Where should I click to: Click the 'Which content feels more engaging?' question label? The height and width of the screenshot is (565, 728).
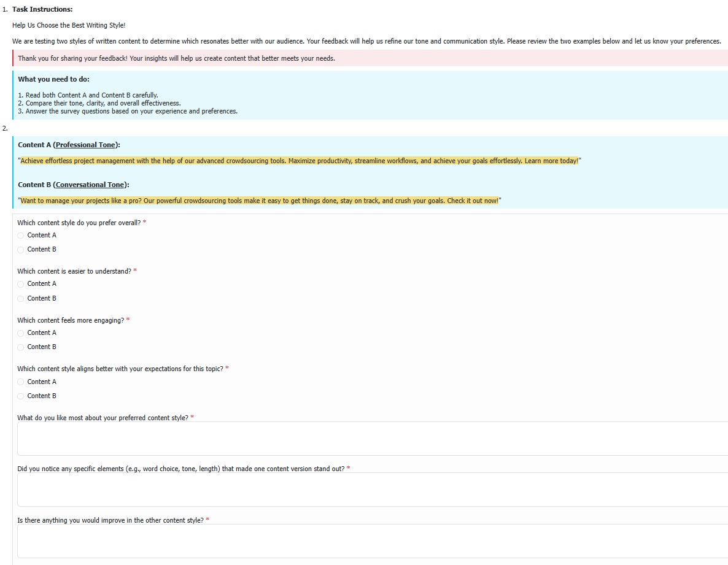(x=70, y=320)
